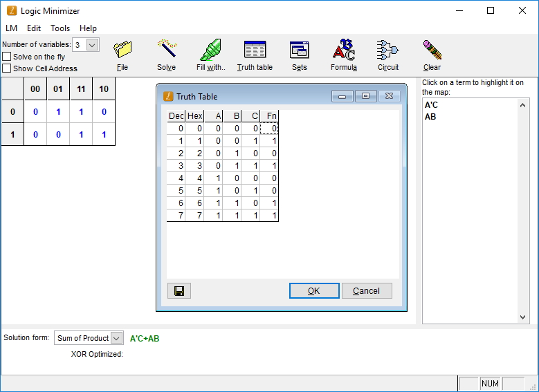Screen dimensions: 539x392
Task: Select Fn cell in truth table row 0
Action: (269, 129)
